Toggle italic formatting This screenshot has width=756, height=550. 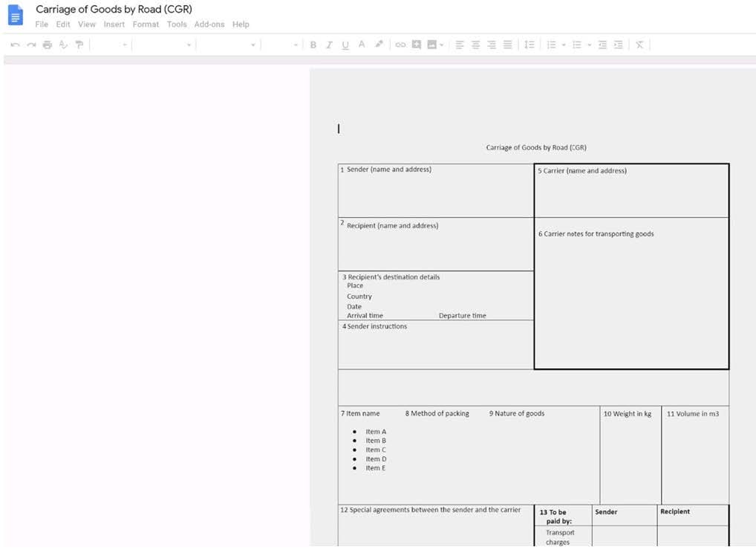[329, 45]
